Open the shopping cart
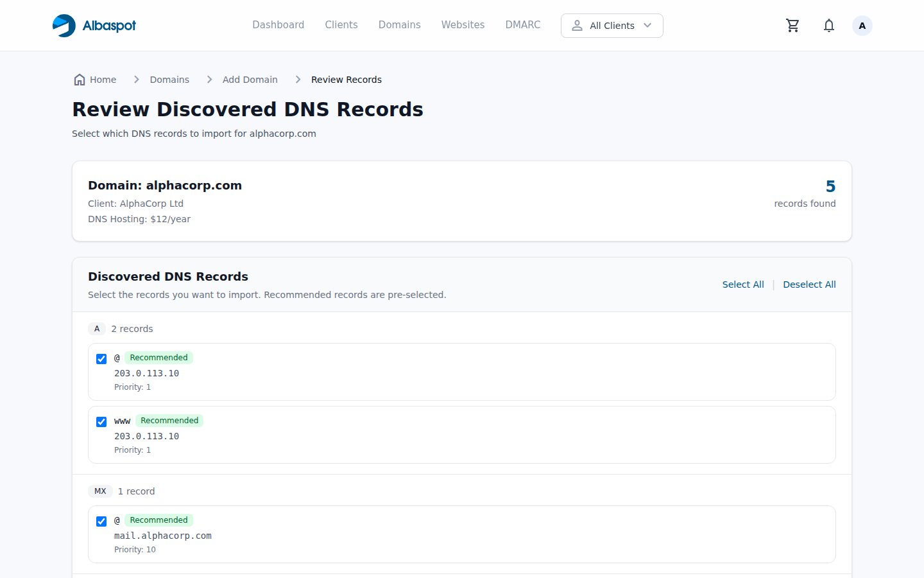924x578 pixels. click(x=792, y=25)
